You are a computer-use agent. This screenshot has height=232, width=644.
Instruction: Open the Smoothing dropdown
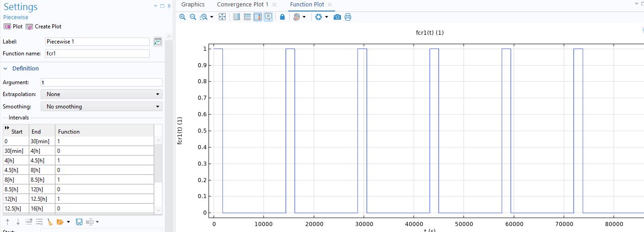coord(102,107)
